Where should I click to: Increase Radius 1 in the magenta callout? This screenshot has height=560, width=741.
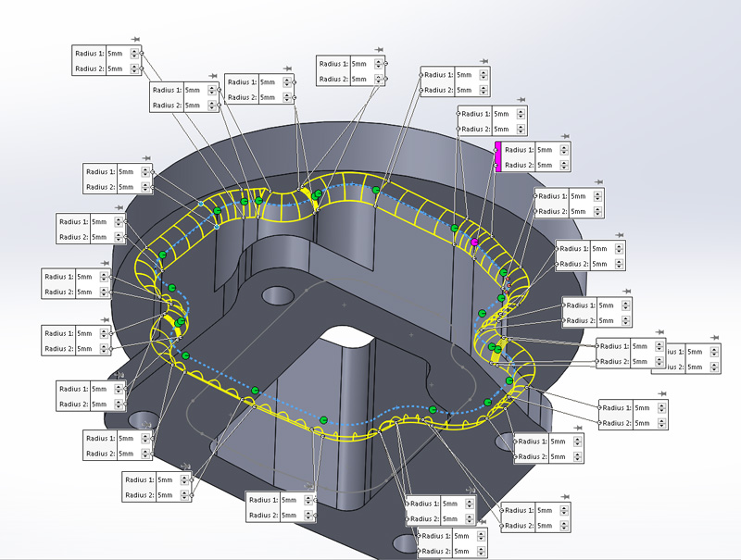564,146
